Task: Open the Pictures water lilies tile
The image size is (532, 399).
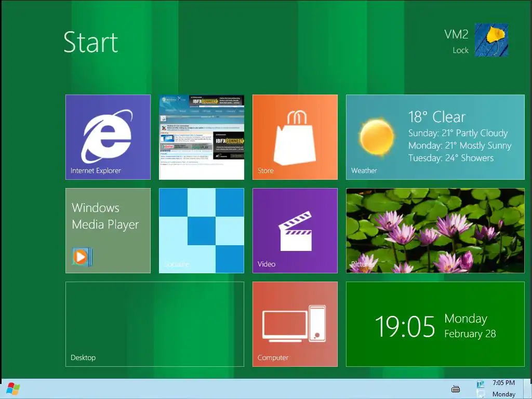Action: click(x=435, y=231)
